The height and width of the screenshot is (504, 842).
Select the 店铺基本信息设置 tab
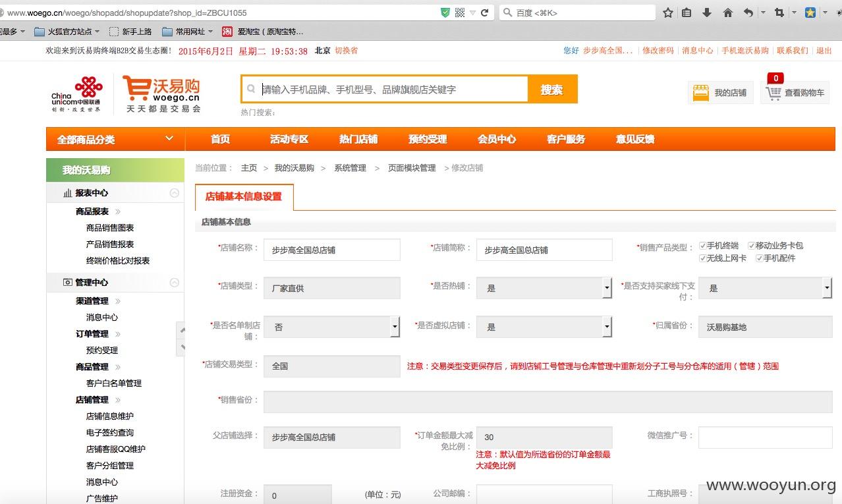244,197
